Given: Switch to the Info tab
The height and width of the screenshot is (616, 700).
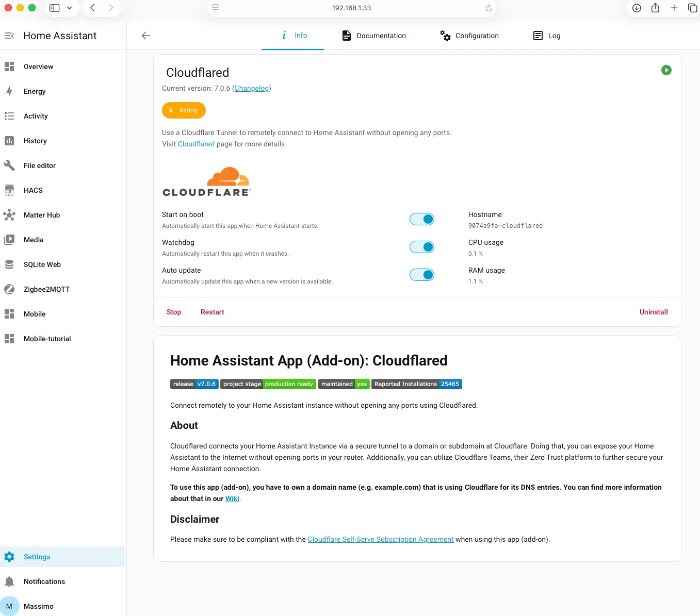Looking at the screenshot, I should click(293, 36).
